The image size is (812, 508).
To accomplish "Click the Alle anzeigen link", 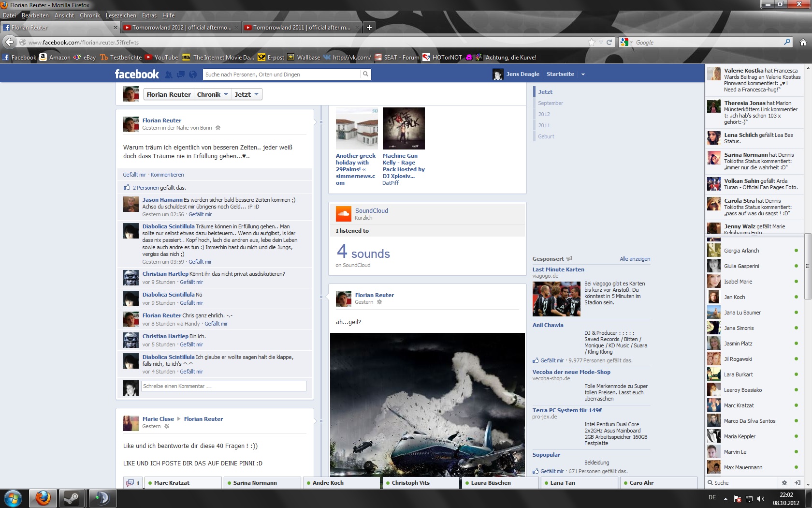I will point(635,259).
